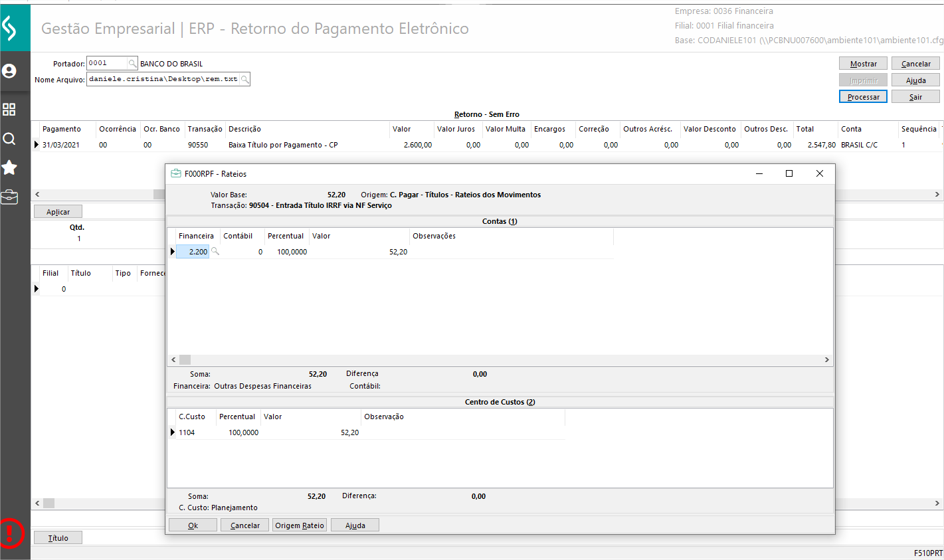Open the modules grid sidebar icon

pos(9,109)
